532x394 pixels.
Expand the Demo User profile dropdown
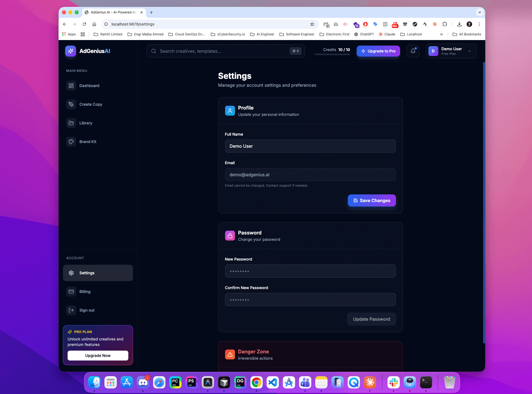click(x=470, y=51)
